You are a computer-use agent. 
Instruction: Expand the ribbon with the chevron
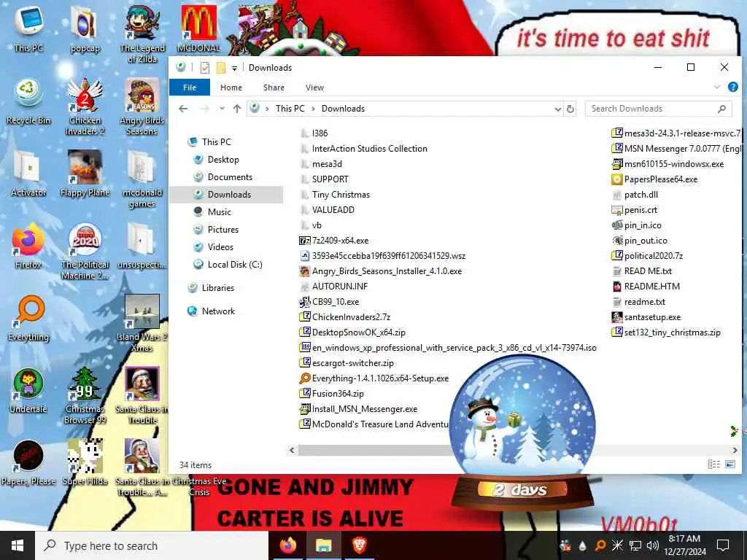tap(717, 87)
